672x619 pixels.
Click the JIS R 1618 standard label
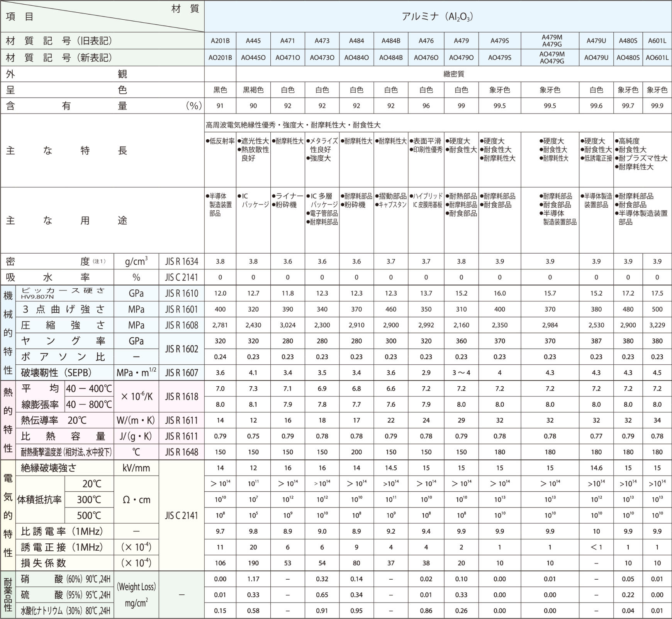pyautogui.click(x=182, y=397)
